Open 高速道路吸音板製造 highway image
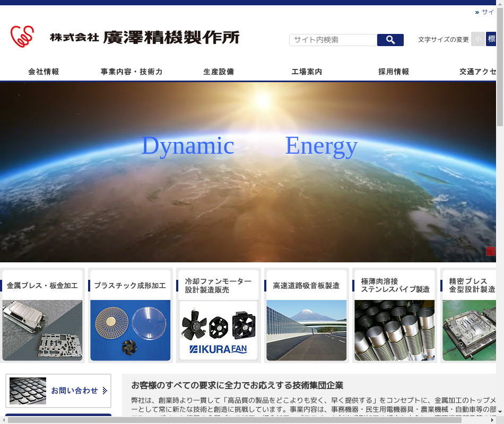The width and height of the screenshot is (504, 424). pyautogui.click(x=306, y=330)
